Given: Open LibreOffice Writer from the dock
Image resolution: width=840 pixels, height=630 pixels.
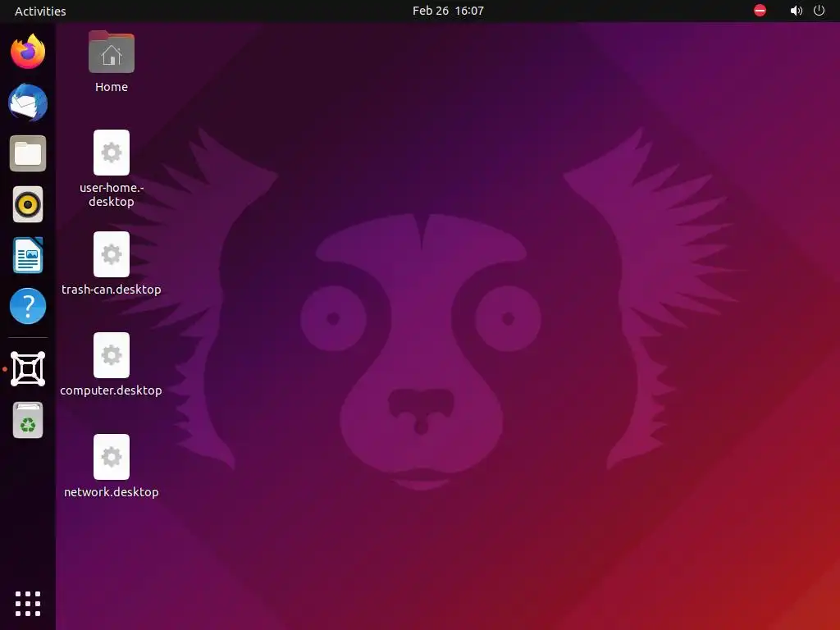Looking at the screenshot, I should (x=28, y=255).
